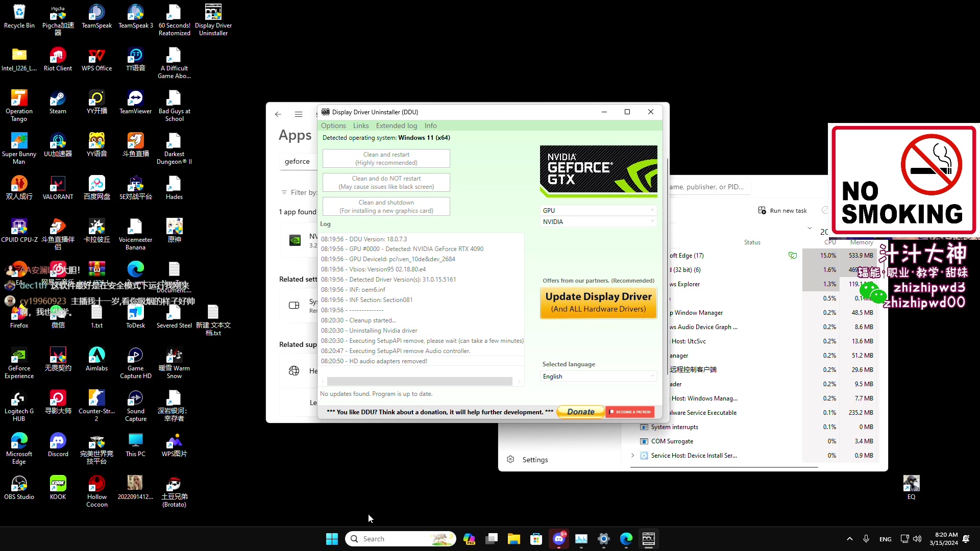Screen dimensions: 980x551
Task: Expand Service Host: Device Install Service row
Action: (633, 456)
